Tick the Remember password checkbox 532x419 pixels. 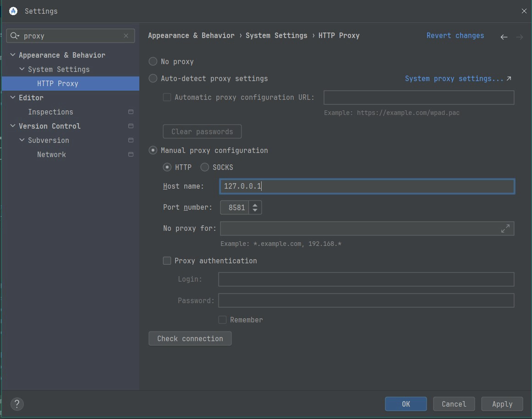pos(223,320)
